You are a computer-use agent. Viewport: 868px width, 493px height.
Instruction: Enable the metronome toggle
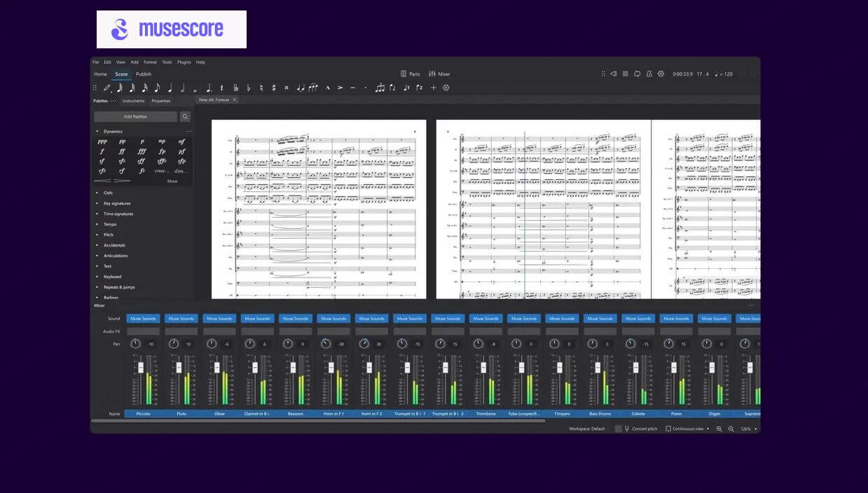click(649, 74)
